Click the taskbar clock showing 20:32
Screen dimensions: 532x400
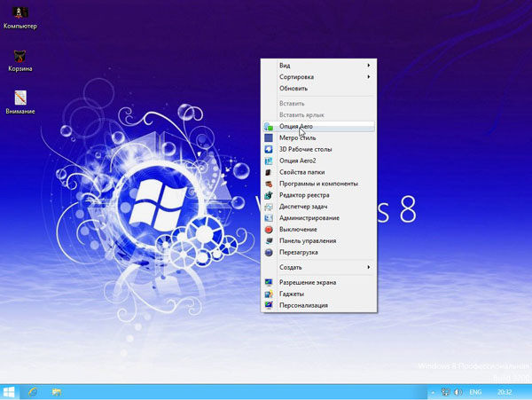[504, 391]
